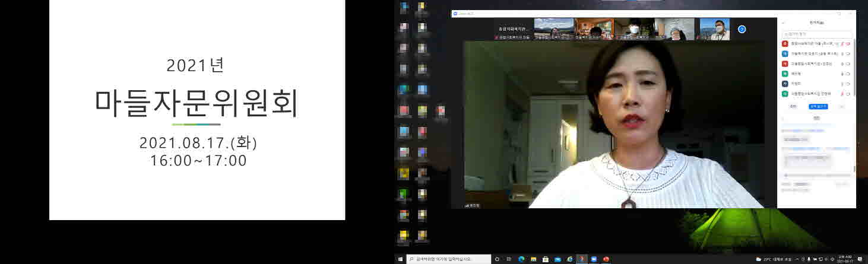Click the blue Mute All button

point(818,106)
